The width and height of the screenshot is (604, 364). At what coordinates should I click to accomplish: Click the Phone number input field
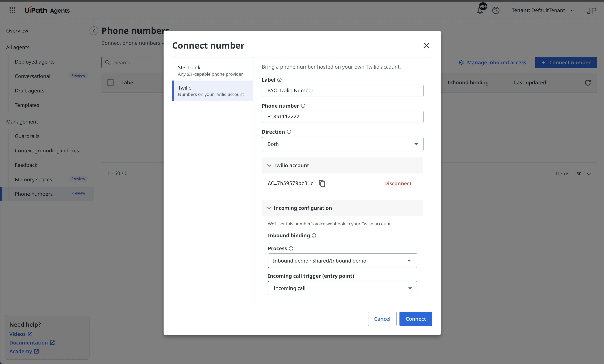[342, 117]
